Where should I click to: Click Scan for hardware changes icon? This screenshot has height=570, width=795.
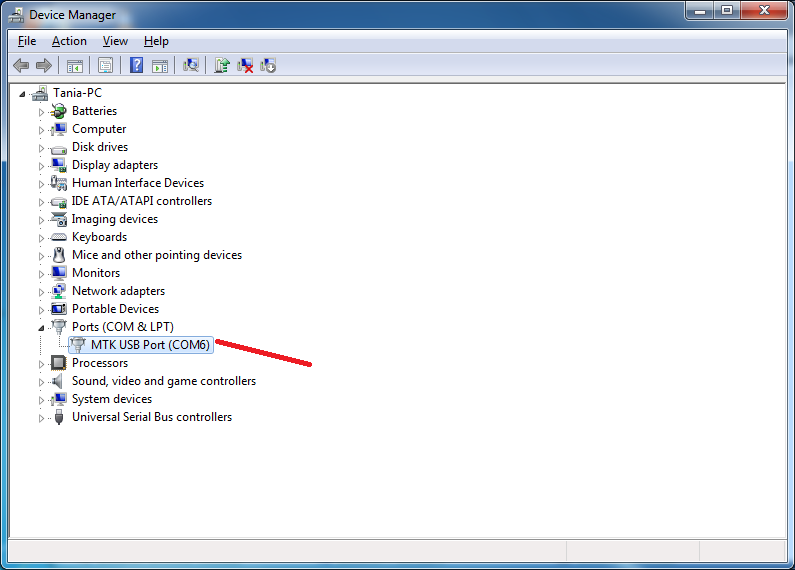click(191, 66)
